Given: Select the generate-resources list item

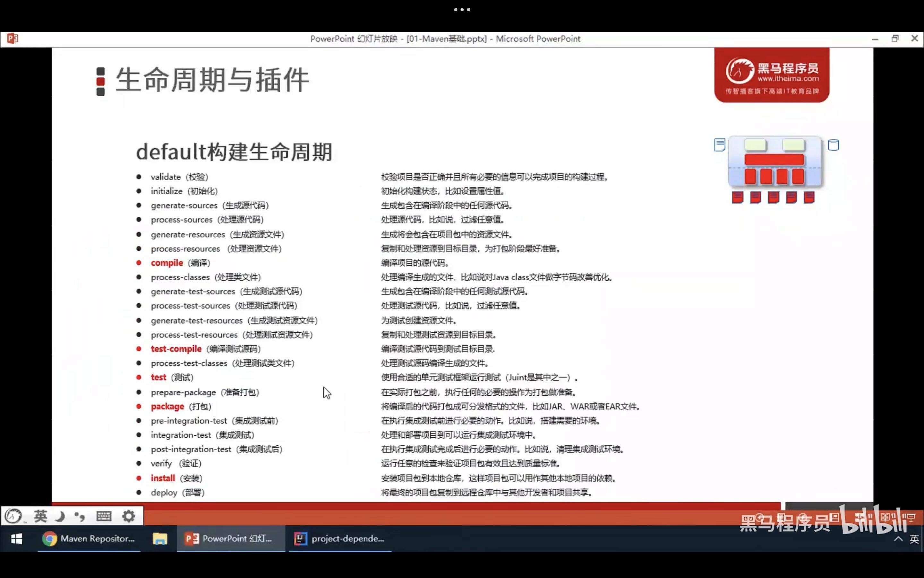Looking at the screenshot, I should coord(217,234).
